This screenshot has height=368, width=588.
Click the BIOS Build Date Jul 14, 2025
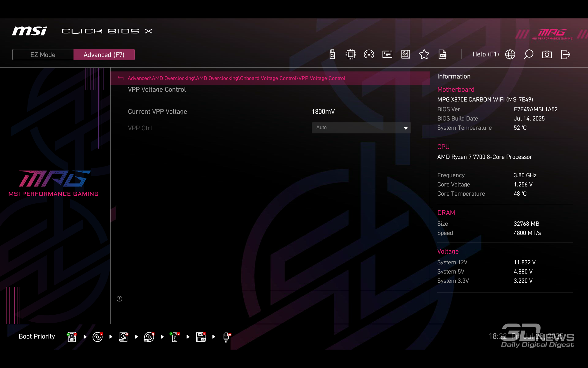tap(529, 119)
